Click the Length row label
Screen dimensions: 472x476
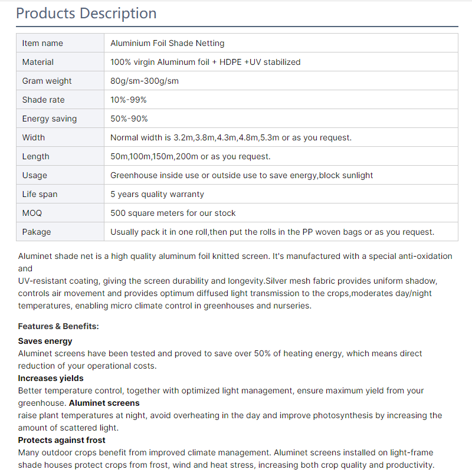coord(36,156)
